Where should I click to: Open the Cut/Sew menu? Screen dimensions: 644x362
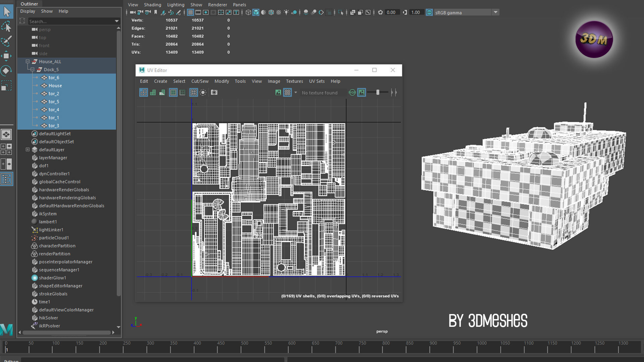[x=200, y=81]
